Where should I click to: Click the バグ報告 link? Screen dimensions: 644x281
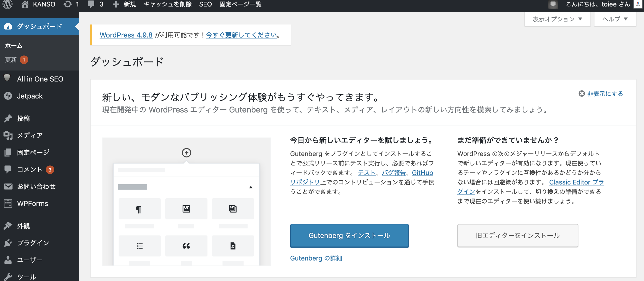coord(394,172)
